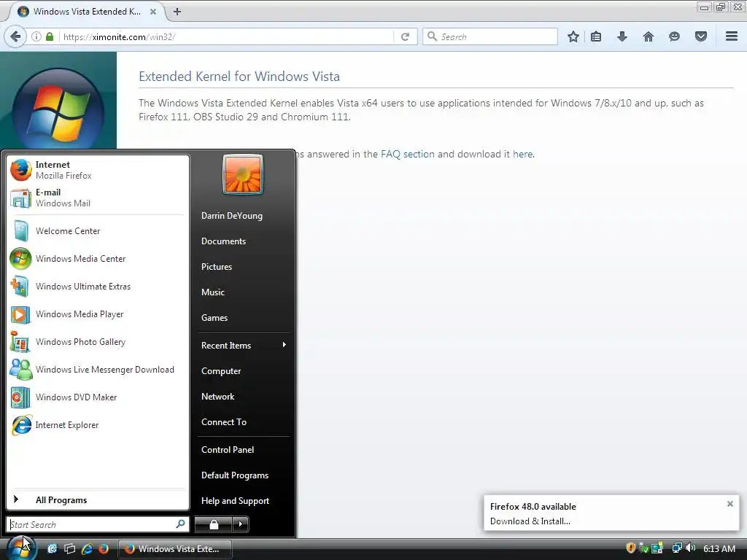Launch Internet Explorer from quick launch
The image size is (747, 560).
click(87, 548)
